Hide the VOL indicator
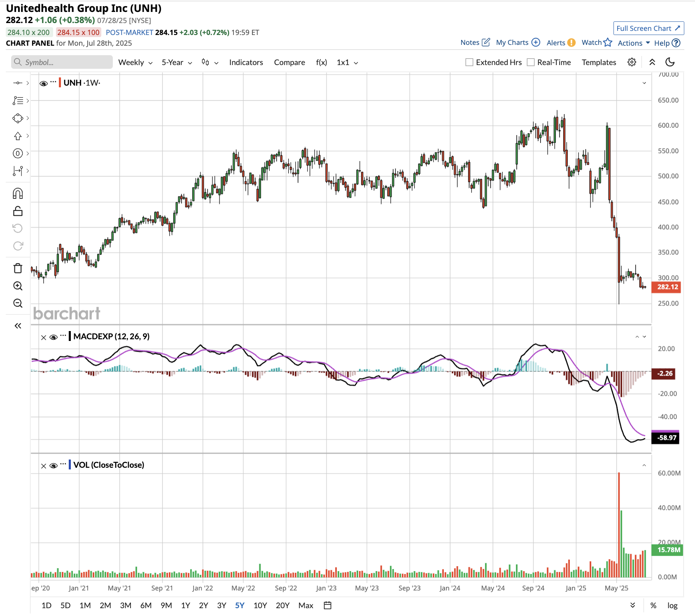 (x=53, y=466)
